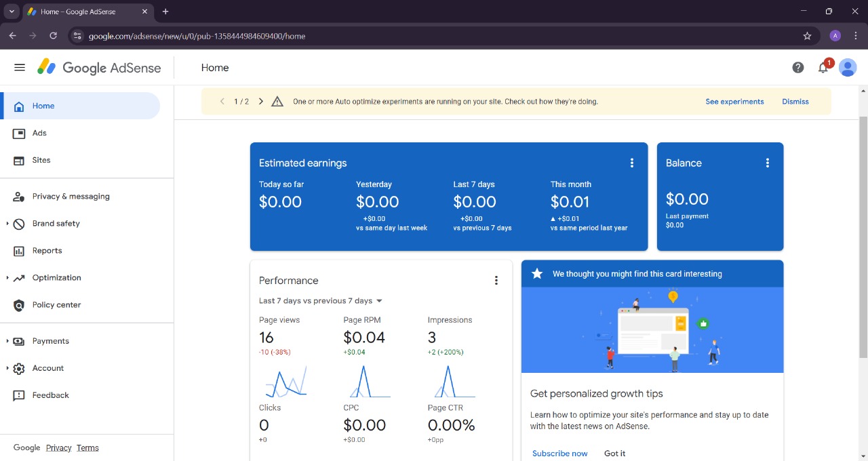Click the page vertical scrollbar
The image size is (868, 461).
point(863,237)
